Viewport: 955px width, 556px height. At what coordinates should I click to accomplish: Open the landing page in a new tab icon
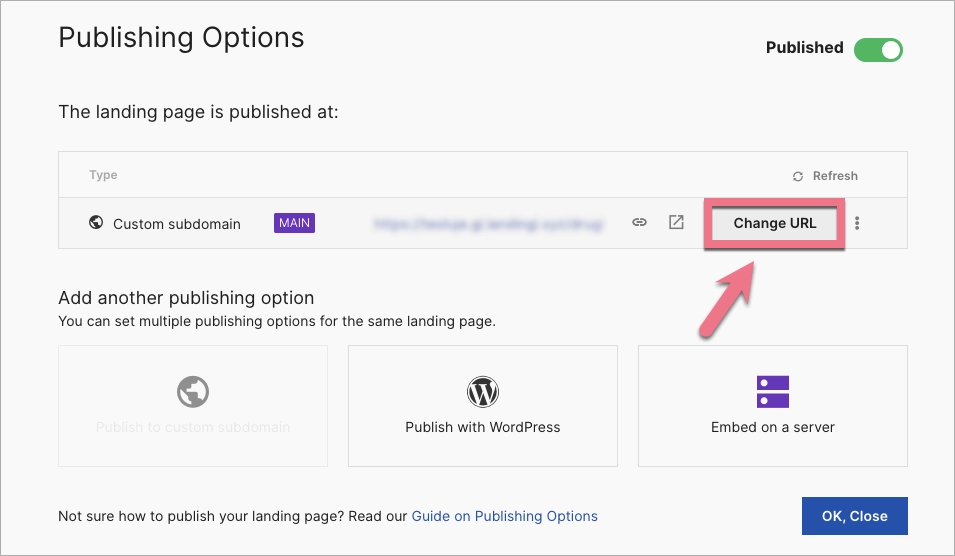(676, 223)
